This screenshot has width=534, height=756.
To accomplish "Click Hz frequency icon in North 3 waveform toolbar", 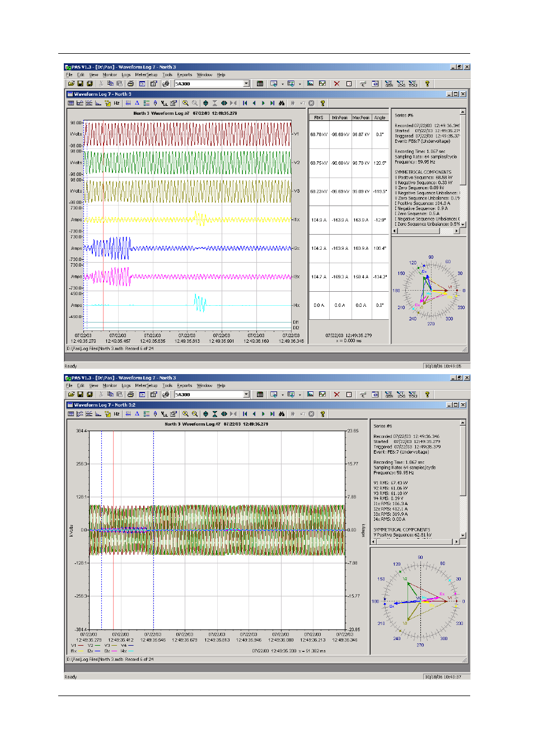I will tap(116, 103).
